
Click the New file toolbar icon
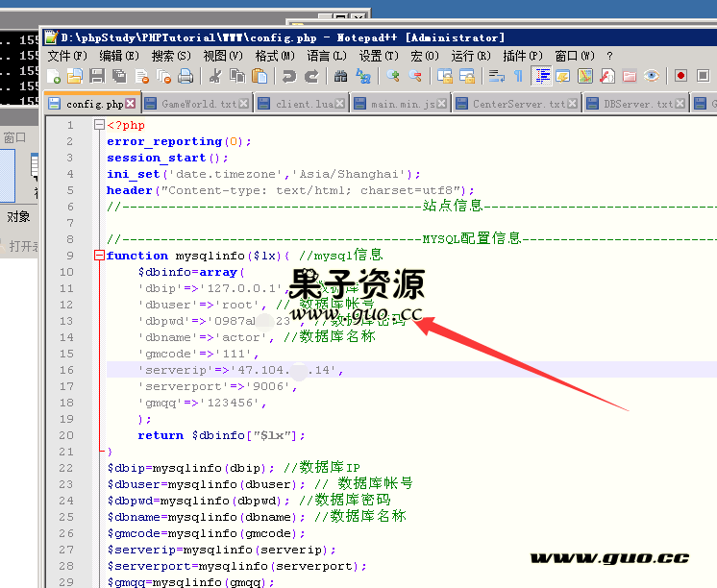pyautogui.click(x=54, y=76)
